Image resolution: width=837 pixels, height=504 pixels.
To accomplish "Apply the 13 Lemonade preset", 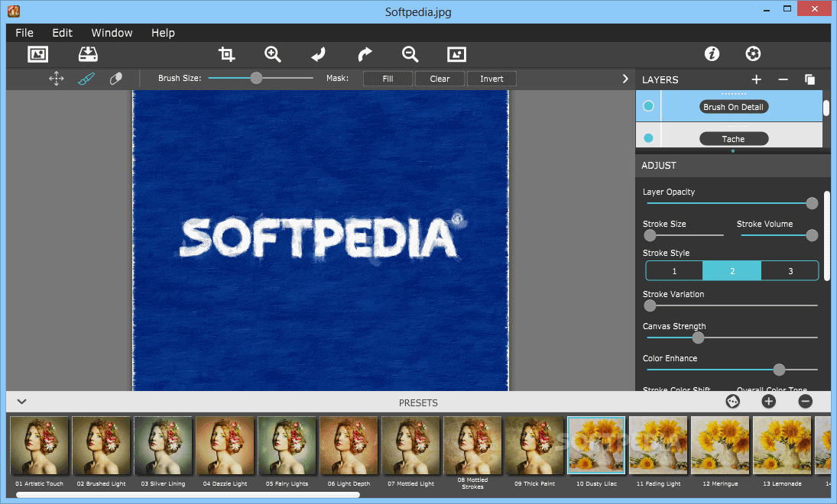I will click(x=783, y=446).
